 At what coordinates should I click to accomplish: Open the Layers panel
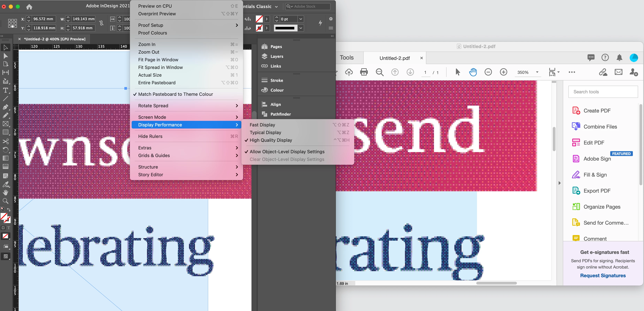(277, 56)
